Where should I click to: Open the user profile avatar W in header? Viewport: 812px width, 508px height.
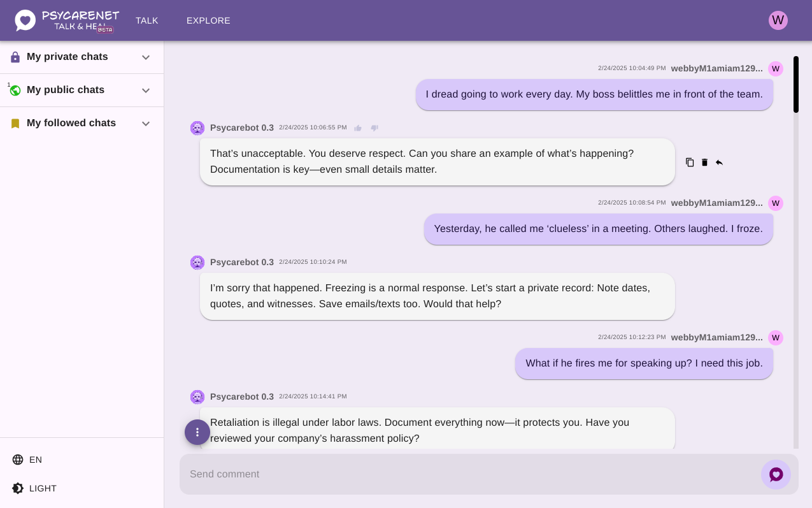(x=778, y=20)
